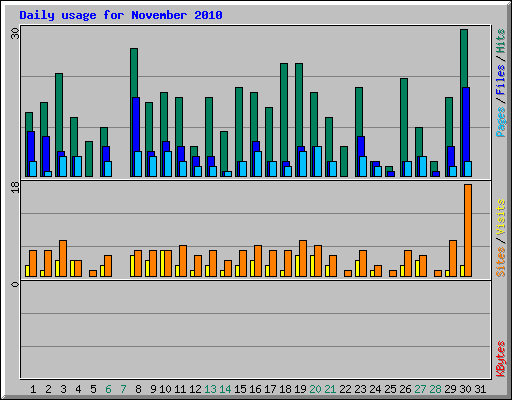Select the green Hits bar for day 5
Image resolution: width=512 pixels, height=400 pixels.
(89, 159)
